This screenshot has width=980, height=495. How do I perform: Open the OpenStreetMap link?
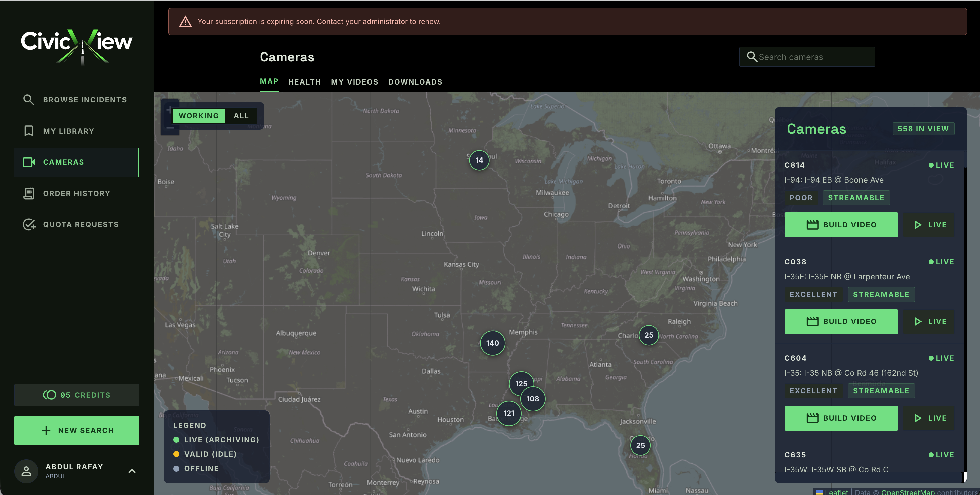pos(908,492)
